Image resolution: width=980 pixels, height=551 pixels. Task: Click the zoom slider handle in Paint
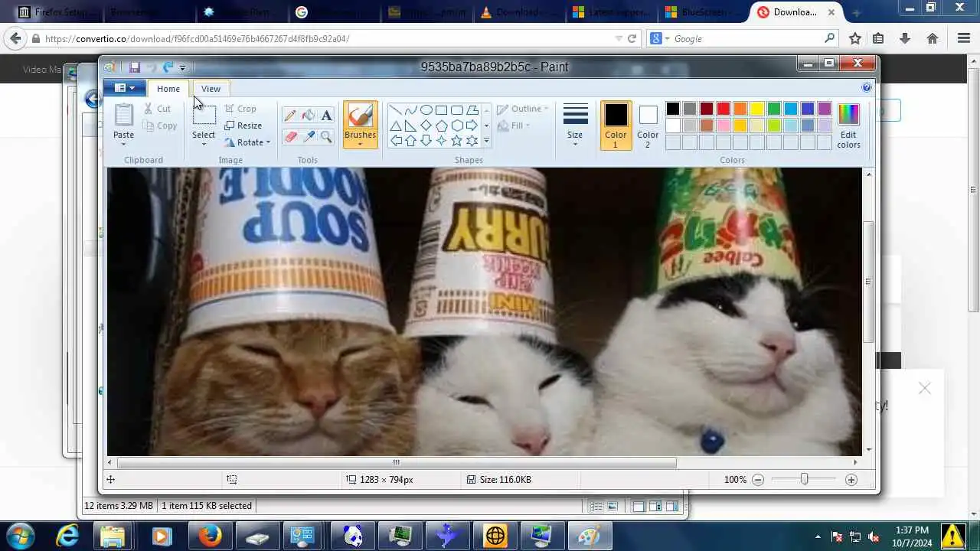(x=804, y=479)
